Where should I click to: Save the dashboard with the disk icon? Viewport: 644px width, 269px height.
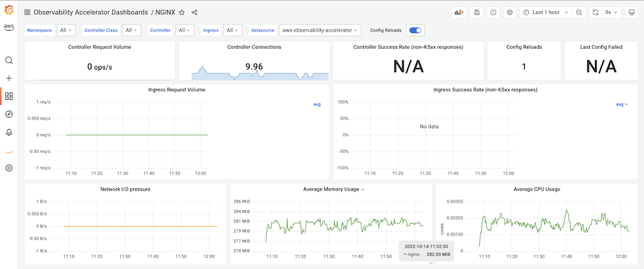point(477,12)
